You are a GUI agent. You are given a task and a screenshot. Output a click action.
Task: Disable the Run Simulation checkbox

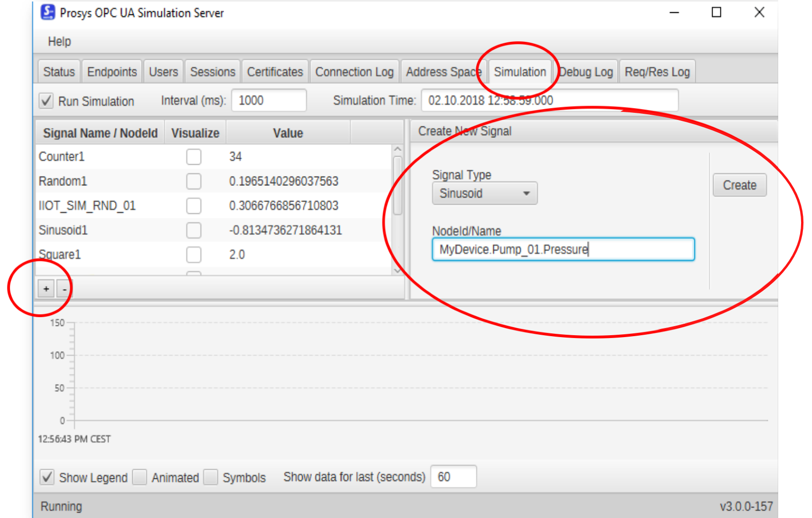(46, 101)
